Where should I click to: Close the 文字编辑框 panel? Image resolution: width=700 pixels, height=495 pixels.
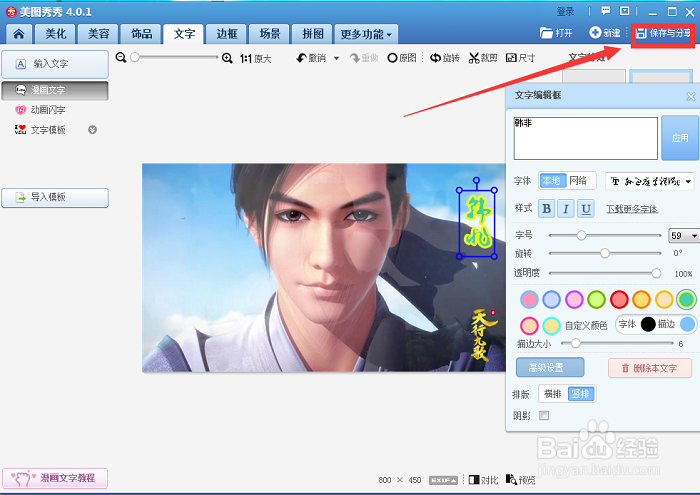click(x=691, y=96)
